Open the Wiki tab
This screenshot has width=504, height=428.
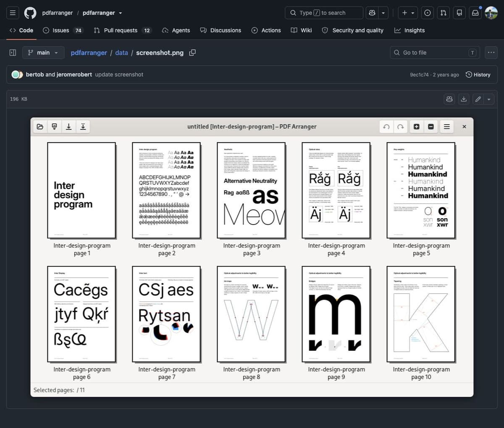(301, 30)
